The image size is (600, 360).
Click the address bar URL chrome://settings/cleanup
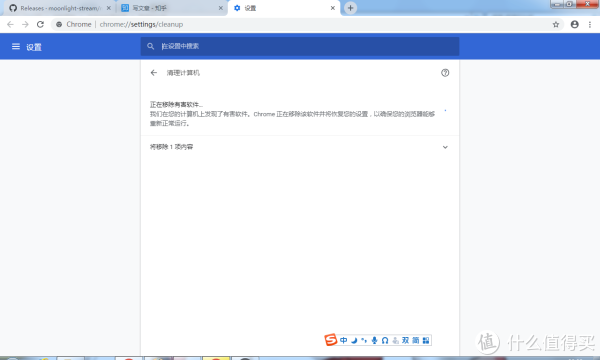click(x=141, y=24)
